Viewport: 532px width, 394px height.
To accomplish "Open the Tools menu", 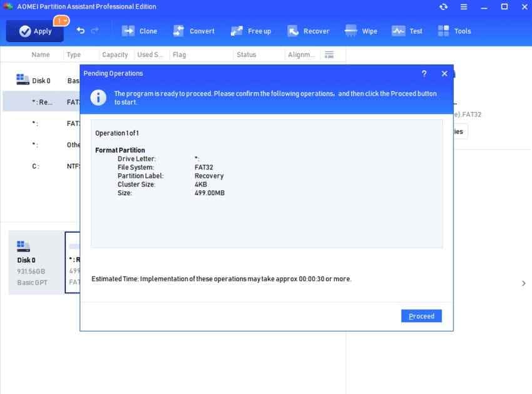I will [454, 31].
